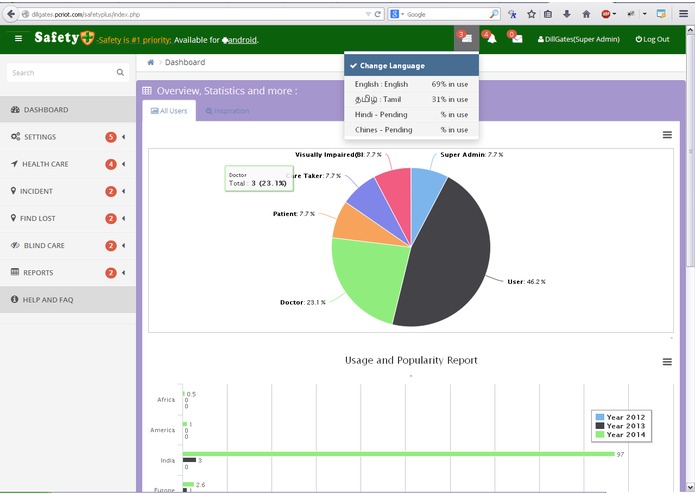Open Blind Care sidebar item
This screenshot has height=494, width=695.
68,245
